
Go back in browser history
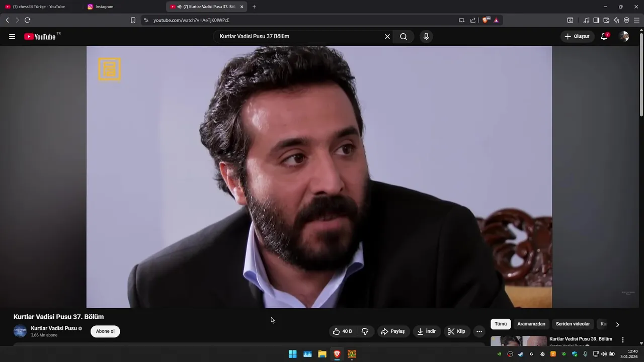point(7,20)
